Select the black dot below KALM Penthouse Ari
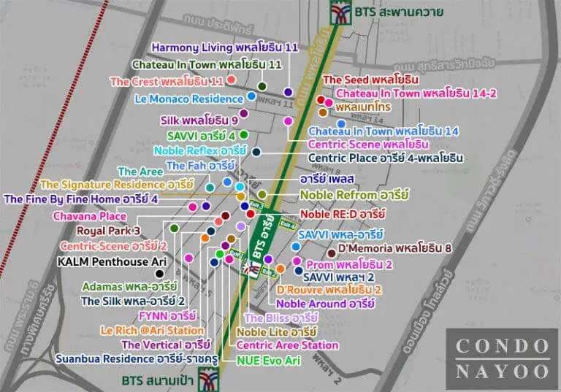 tap(159, 274)
